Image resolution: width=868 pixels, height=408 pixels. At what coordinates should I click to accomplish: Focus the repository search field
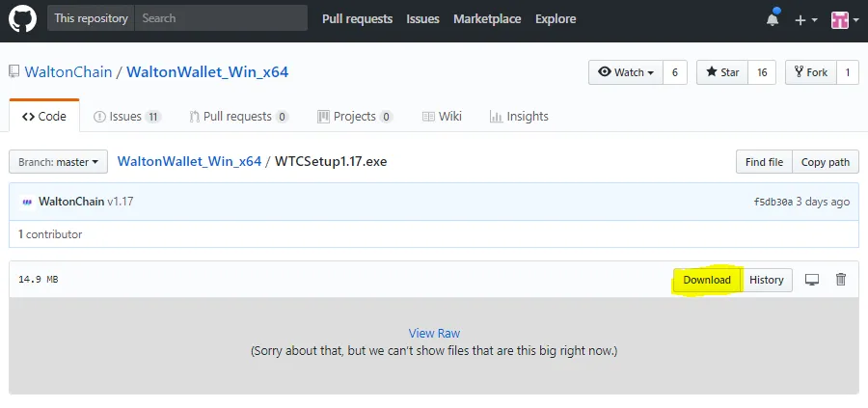tap(221, 18)
